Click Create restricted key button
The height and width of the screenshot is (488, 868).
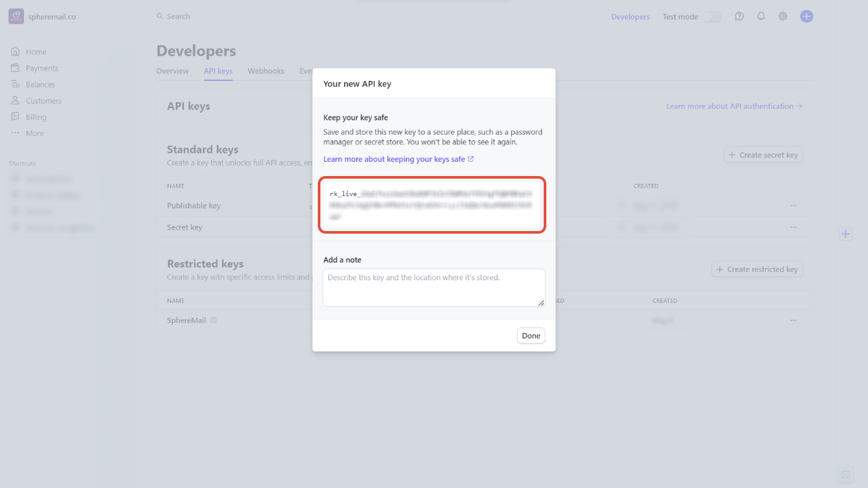(x=757, y=269)
